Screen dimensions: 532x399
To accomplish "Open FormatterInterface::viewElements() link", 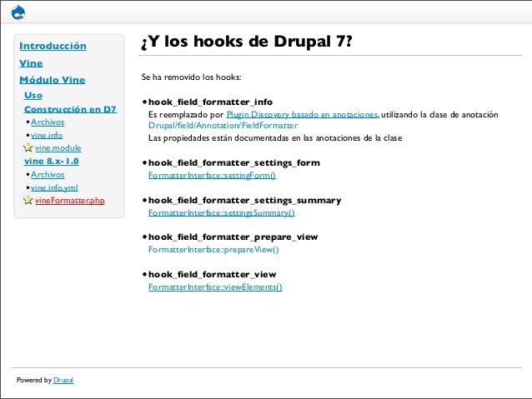I will tap(215, 287).
